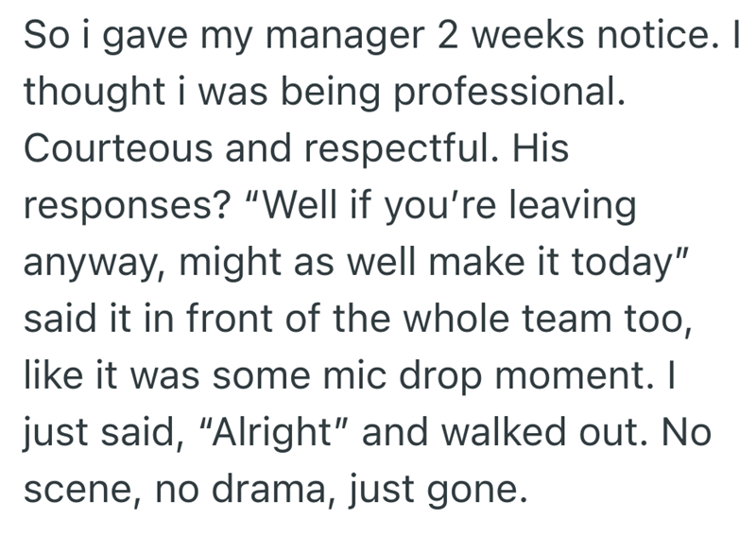Select the word "notice" in first line
The image size is (756, 537).
[654, 35]
